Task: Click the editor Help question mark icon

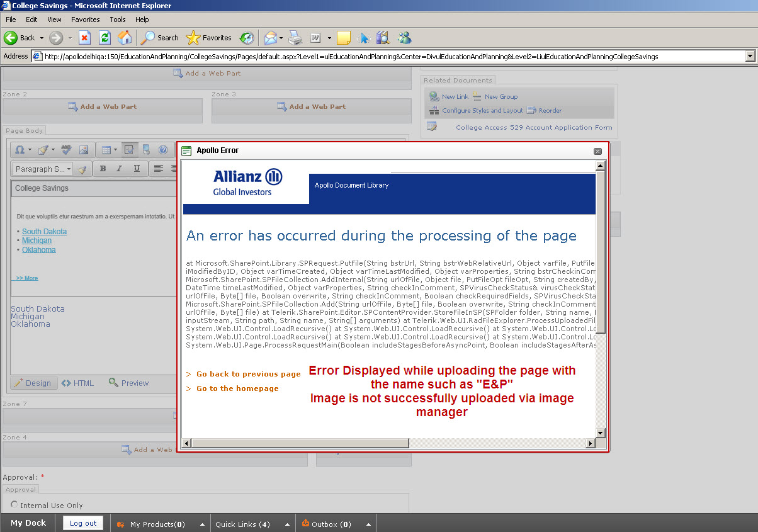Action: (x=163, y=150)
